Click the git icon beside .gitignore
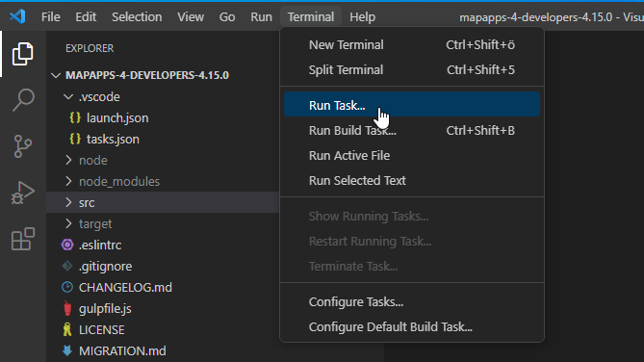This screenshot has height=362, width=644. coord(67,267)
